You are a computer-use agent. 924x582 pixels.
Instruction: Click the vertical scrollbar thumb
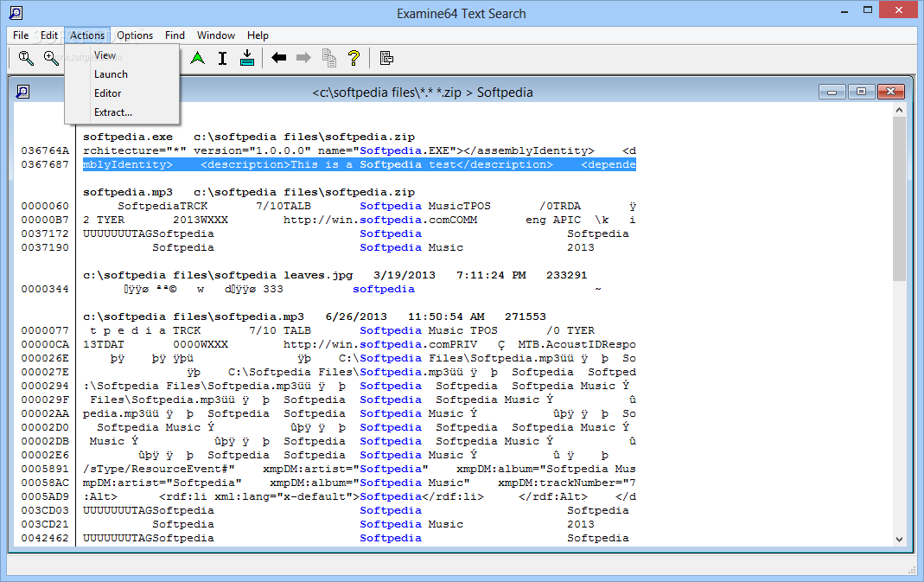(899, 199)
